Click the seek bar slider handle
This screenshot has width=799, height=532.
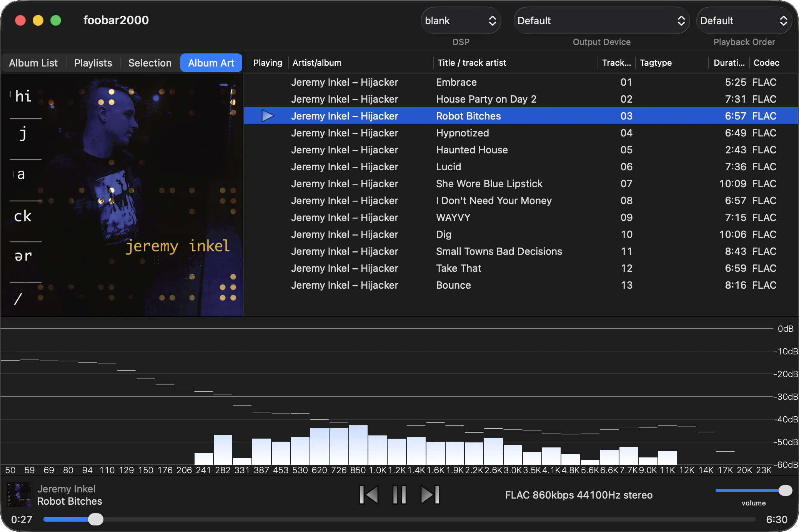tap(96, 519)
